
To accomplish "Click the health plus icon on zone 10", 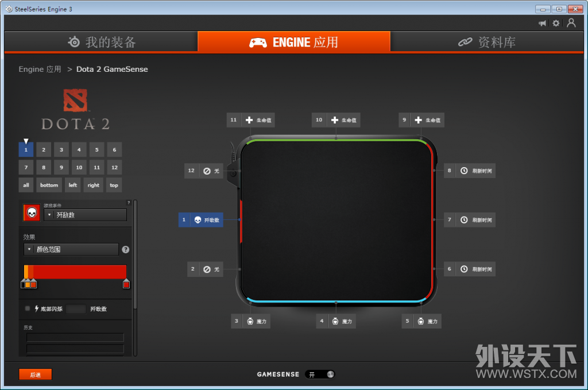I will 334,119.
